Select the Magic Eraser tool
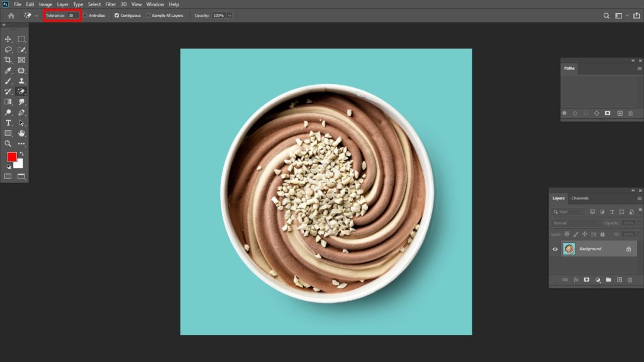The image size is (644, 362). click(x=21, y=92)
